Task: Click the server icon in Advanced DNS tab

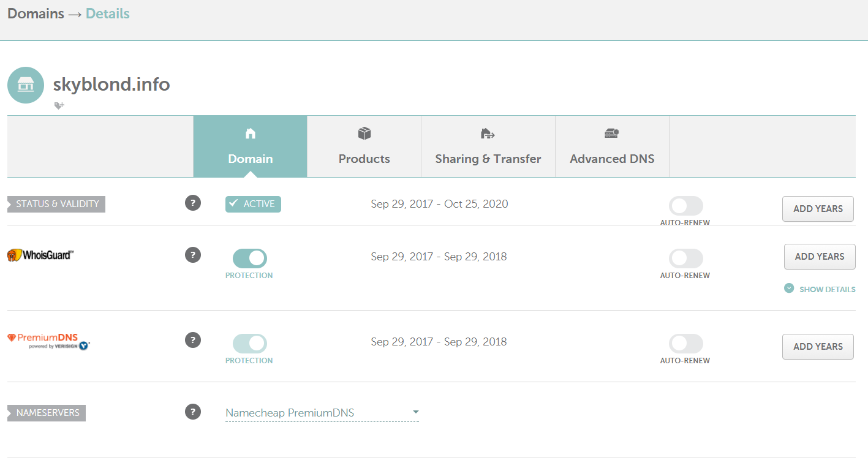Action: [612, 133]
